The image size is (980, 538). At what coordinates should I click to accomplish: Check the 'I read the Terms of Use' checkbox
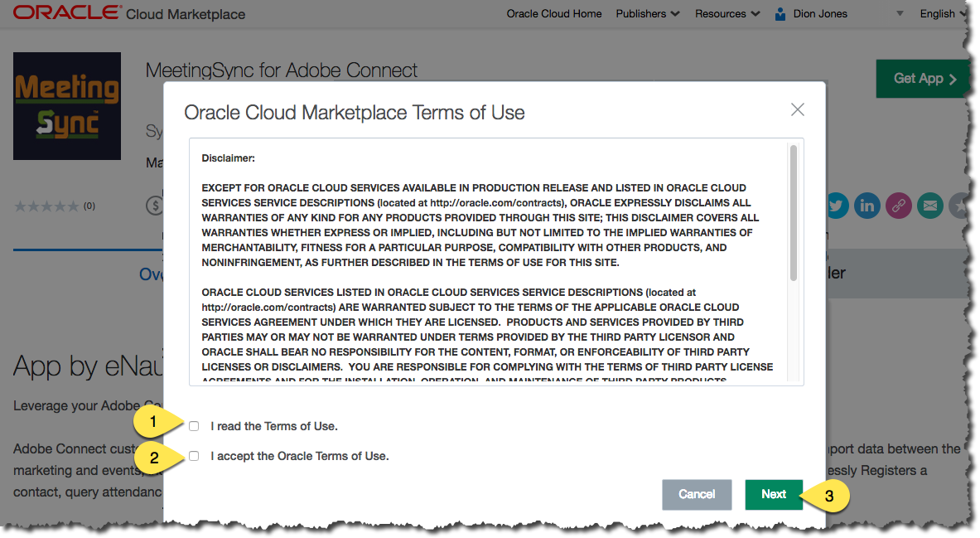coord(194,426)
